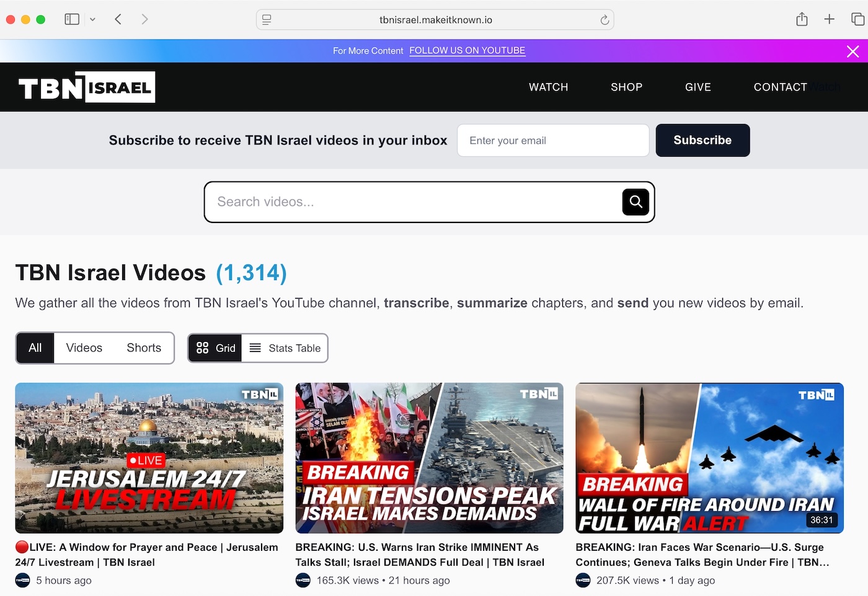Toggle the Safari sidebar icon

72,19
